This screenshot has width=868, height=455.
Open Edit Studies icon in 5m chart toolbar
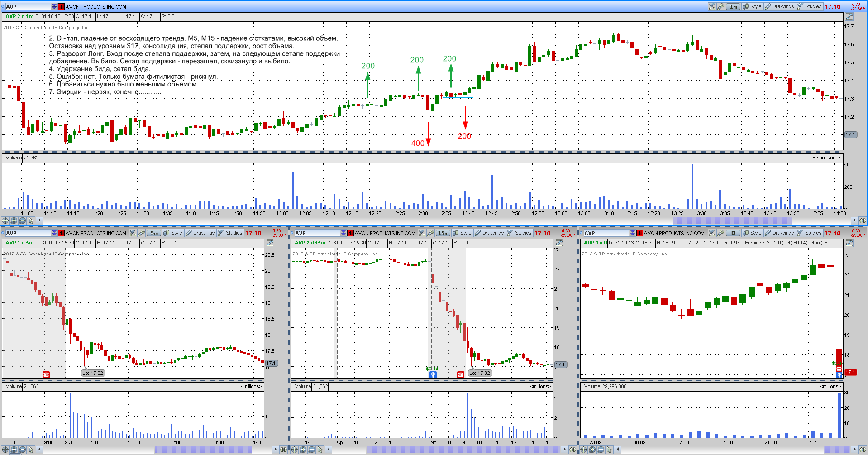pos(133,233)
